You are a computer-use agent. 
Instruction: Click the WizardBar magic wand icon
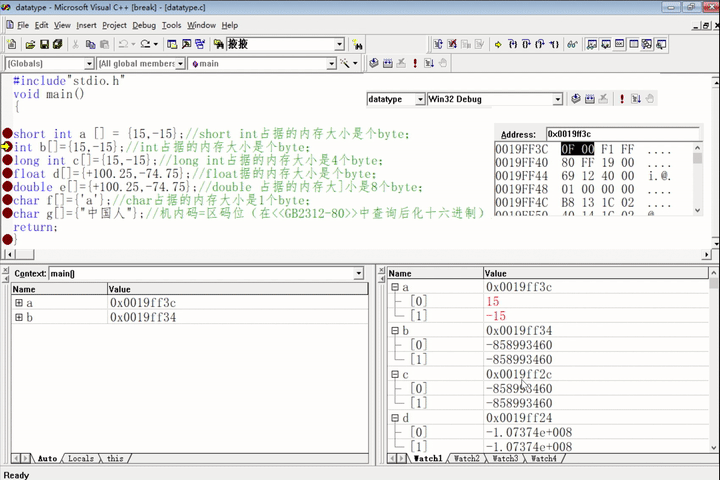point(345,63)
